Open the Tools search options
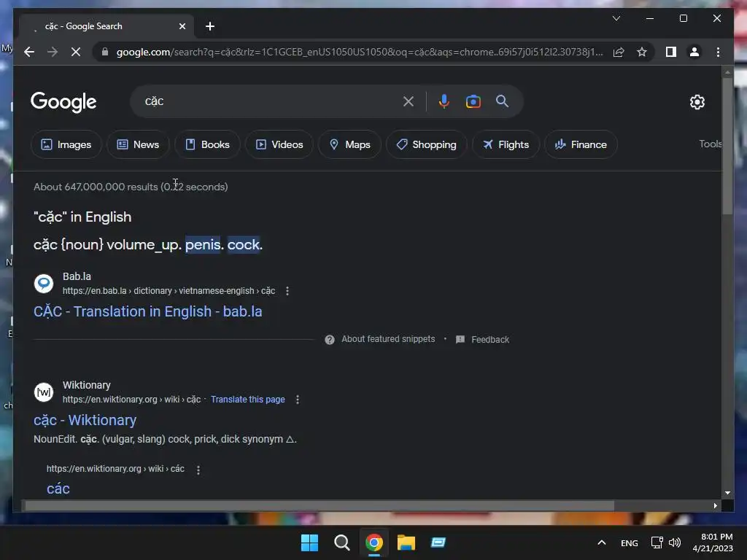The width and height of the screenshot is (747, 560). [710, 144]
